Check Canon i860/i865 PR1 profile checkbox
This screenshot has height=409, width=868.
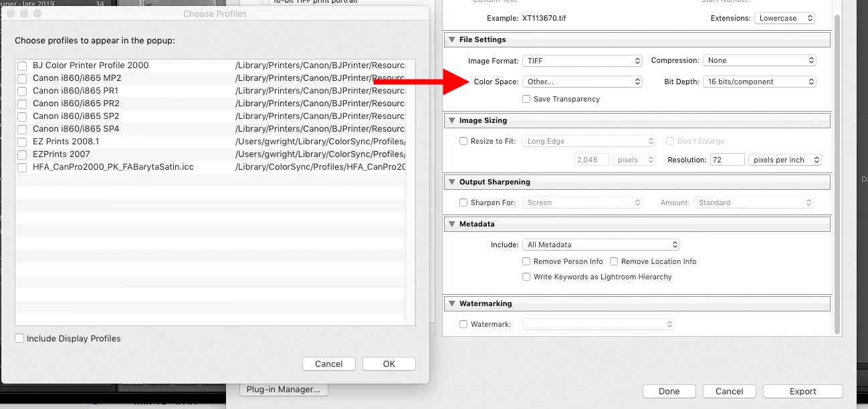coord(22,91)
